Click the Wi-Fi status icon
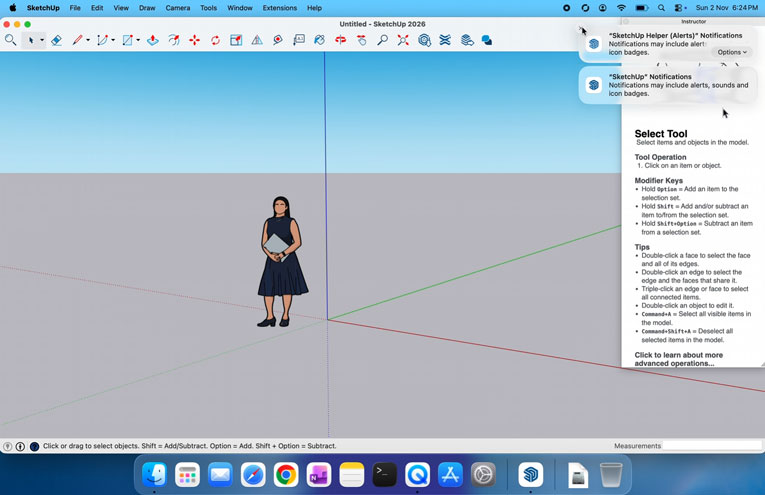The height and width of the screenshot is (495, 765). (621, 8)
